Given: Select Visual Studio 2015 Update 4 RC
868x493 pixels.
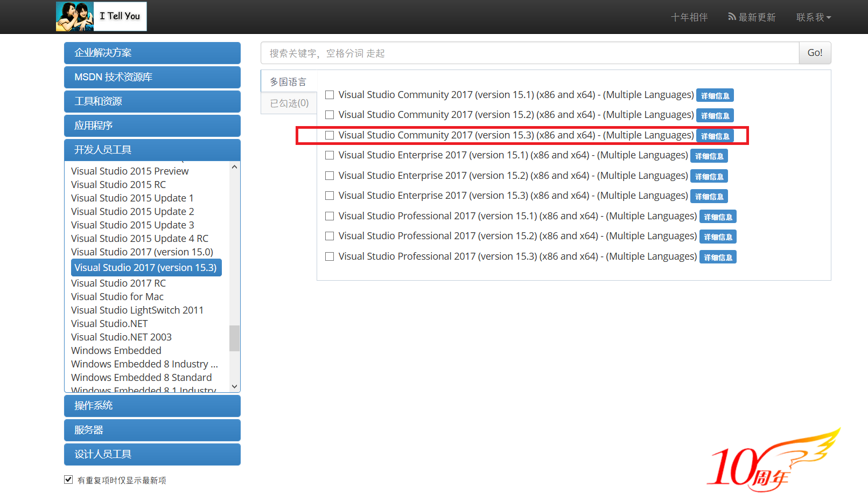Looking at the screenshot, I should [139, 238].
